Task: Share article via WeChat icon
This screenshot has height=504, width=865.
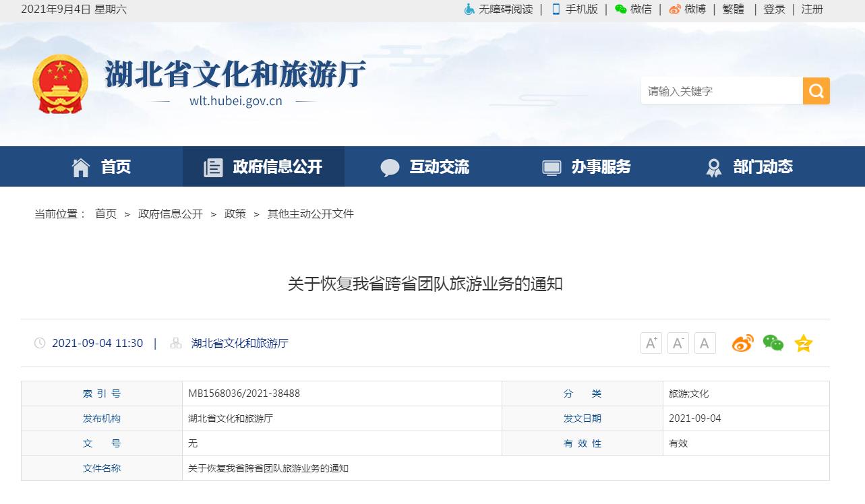Action: pos(773,344)
